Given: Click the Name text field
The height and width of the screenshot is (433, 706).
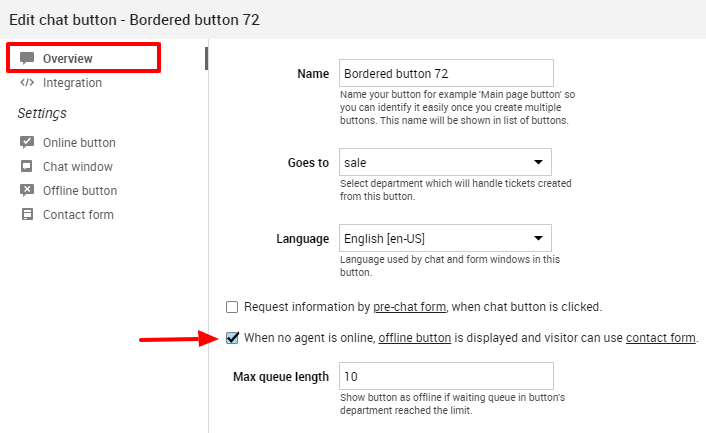Looking at the screenshot, I should point(445,74).
